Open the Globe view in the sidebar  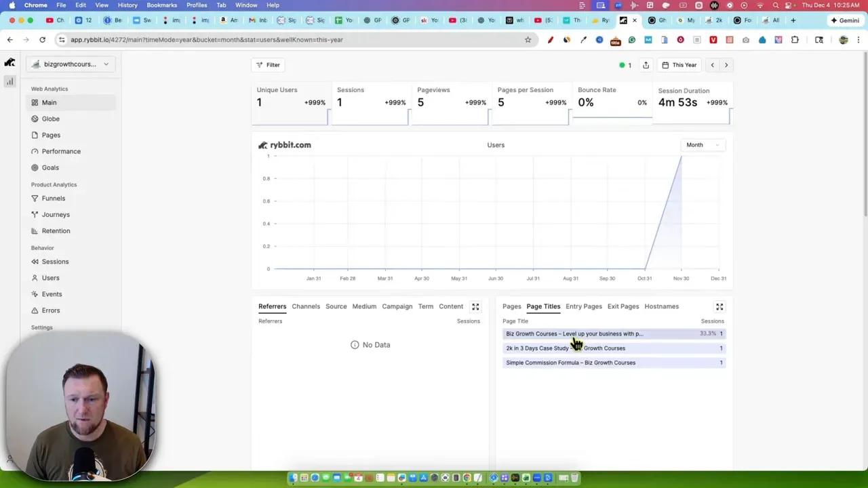pyautogui.click(x=50, y=119)
